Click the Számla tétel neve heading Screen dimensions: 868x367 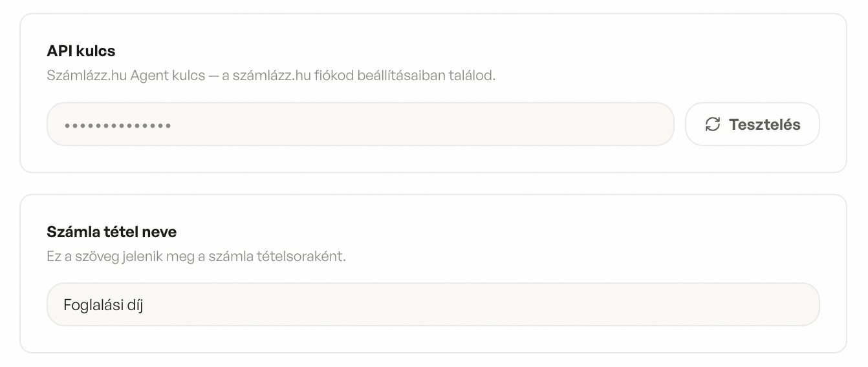coord(111,231)
